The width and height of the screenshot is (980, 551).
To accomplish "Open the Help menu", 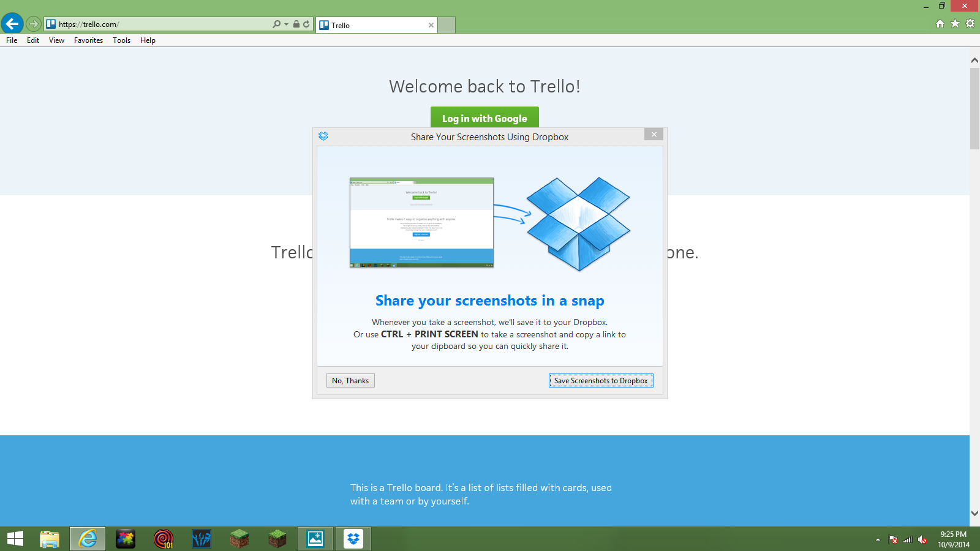I will tap(148, 40).
